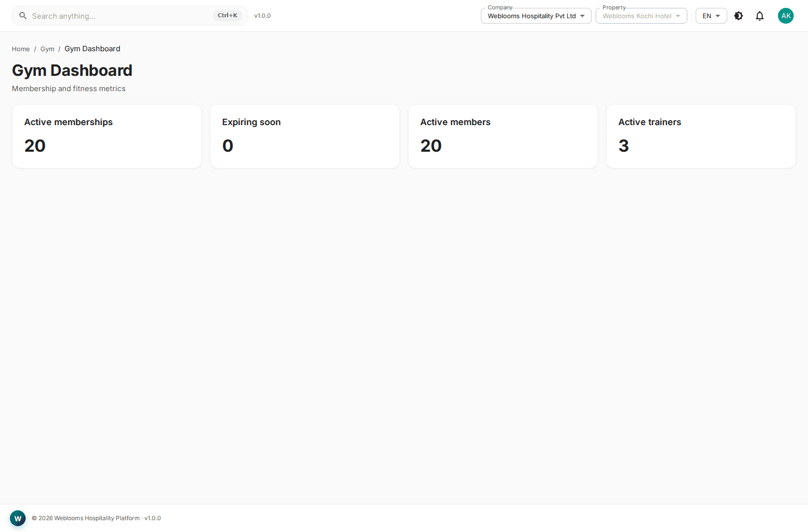Open the Company dropdown selector

[x=536, y=16]
